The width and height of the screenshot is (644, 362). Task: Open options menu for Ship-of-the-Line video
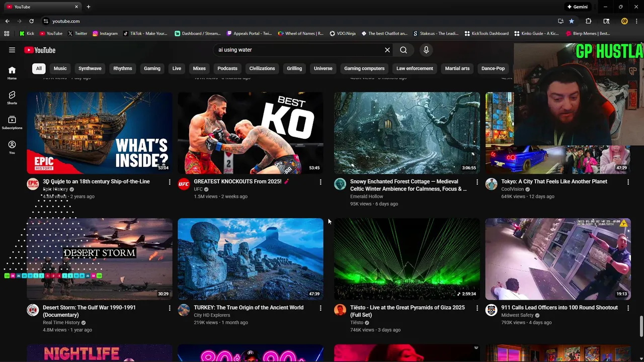point(170,182)
